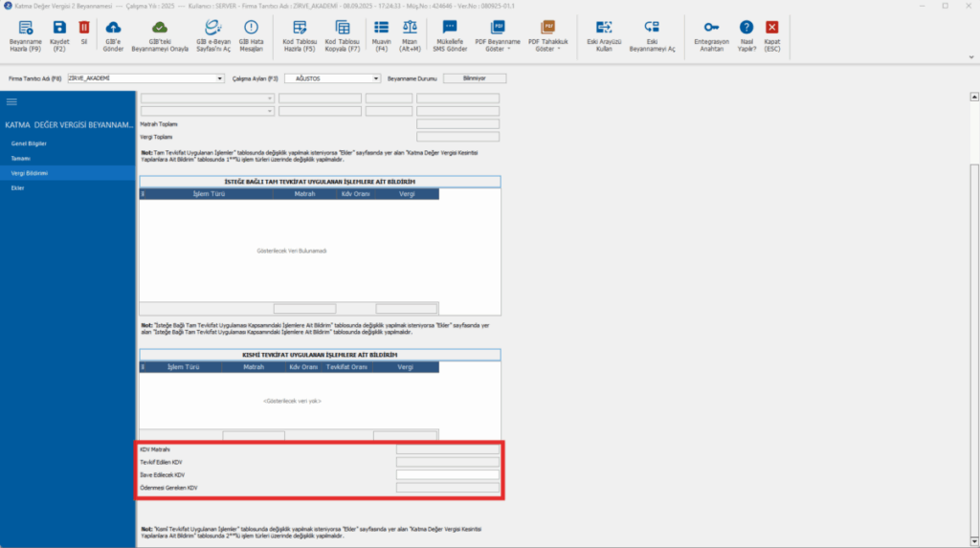Click İşlem Türü header in Tam Tevkifat table
Screen dimensions: 980x548
pos(209,194)
